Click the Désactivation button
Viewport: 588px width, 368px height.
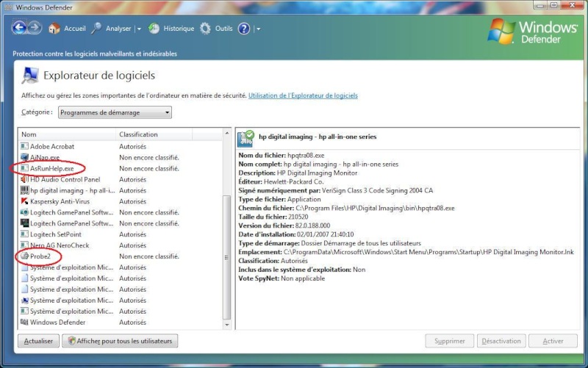point(501,341)
